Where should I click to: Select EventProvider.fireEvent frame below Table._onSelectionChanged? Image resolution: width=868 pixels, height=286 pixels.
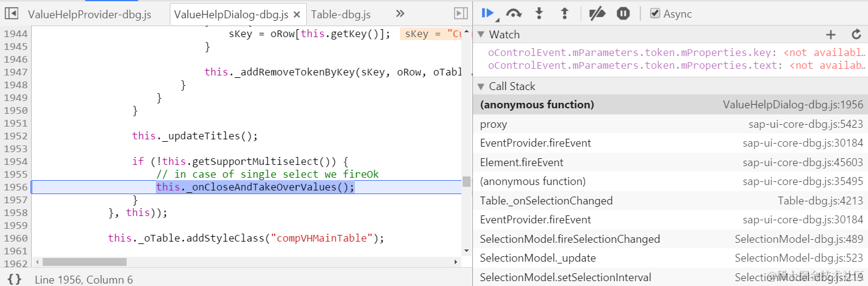click(x=671, y=220)
